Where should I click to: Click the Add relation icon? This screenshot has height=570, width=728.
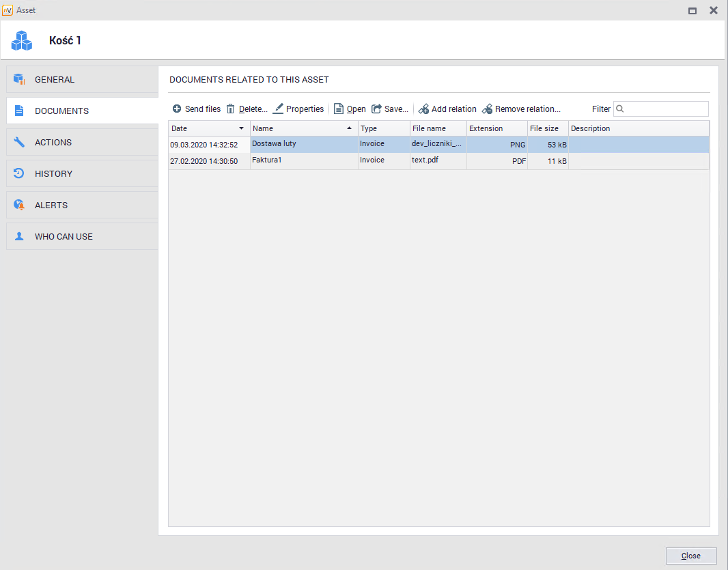(x=423, y=109)
